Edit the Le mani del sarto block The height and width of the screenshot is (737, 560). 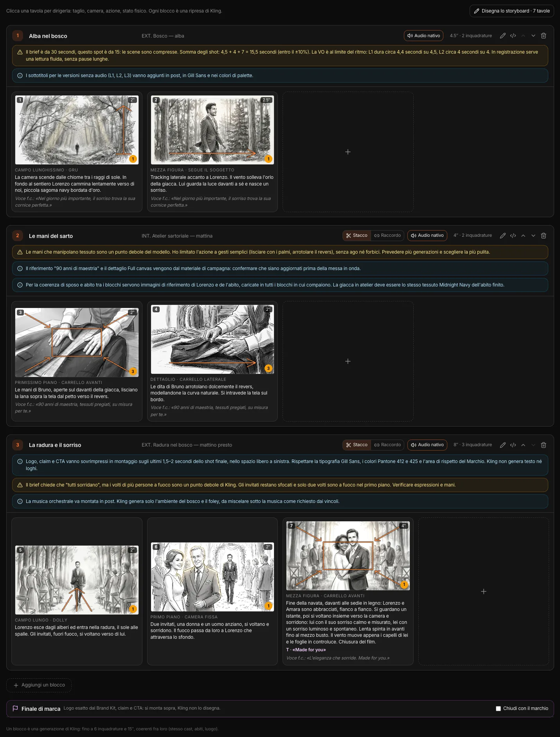tap(503, 236)
